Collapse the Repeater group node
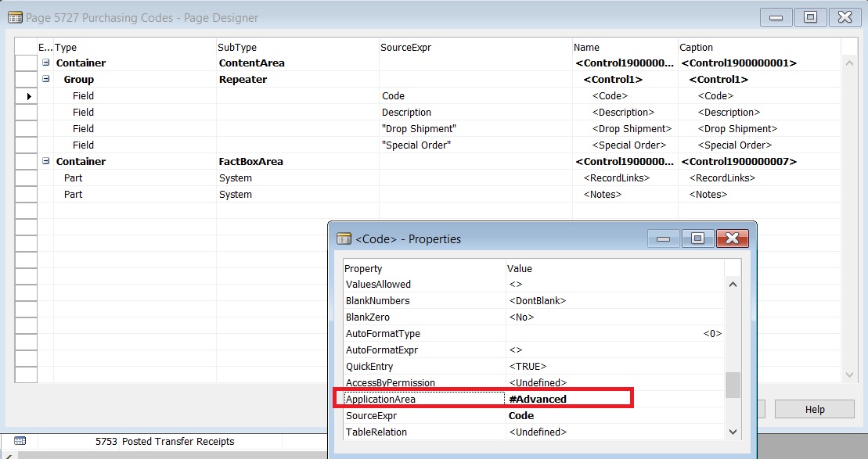 tap(46, 80)
